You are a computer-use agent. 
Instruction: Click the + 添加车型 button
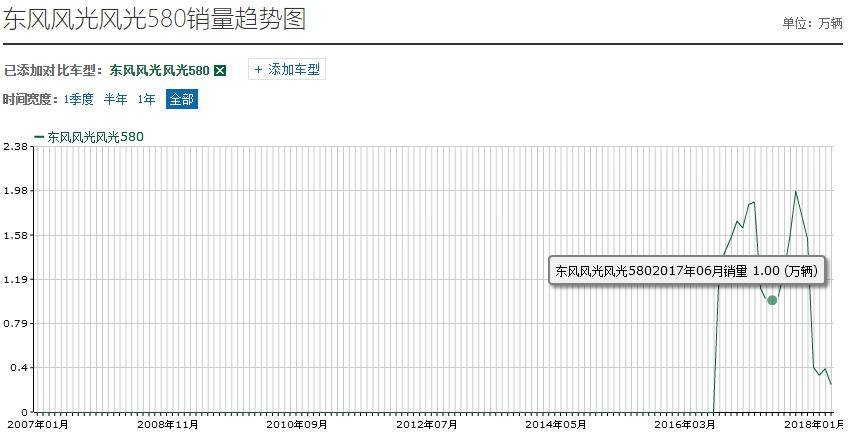(x=287, y=70)
